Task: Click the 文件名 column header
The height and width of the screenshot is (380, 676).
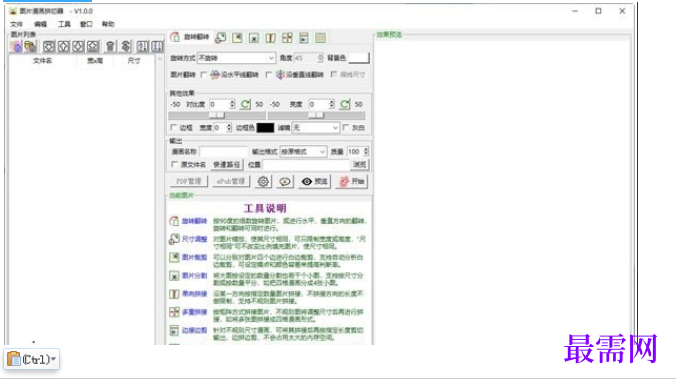Action: tap(42, 61)
